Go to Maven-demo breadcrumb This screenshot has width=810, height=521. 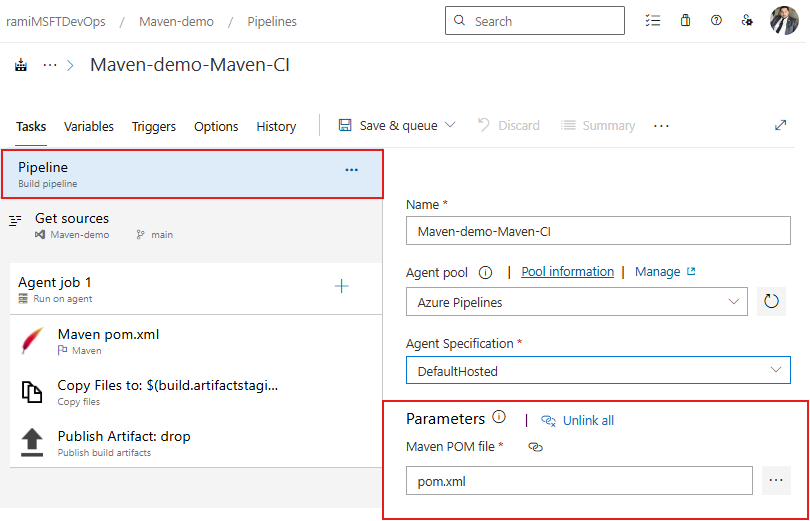[176, 22]
